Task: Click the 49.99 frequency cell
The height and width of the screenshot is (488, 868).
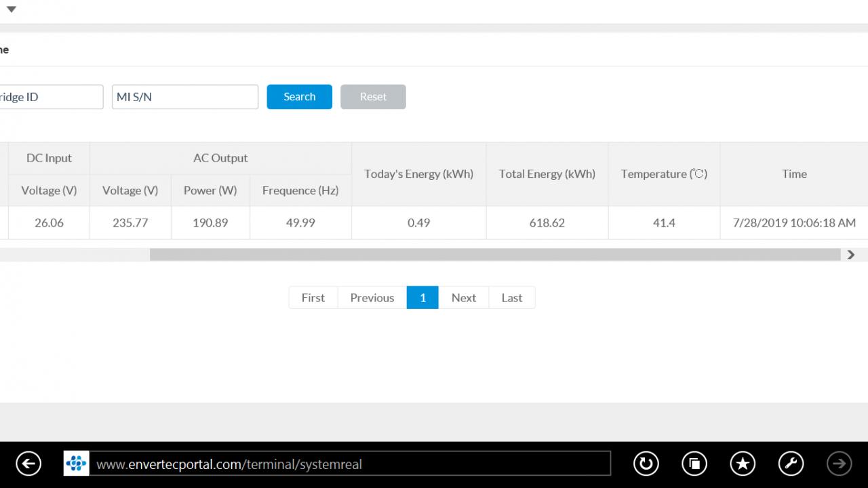Action: [x=300, y=223]
